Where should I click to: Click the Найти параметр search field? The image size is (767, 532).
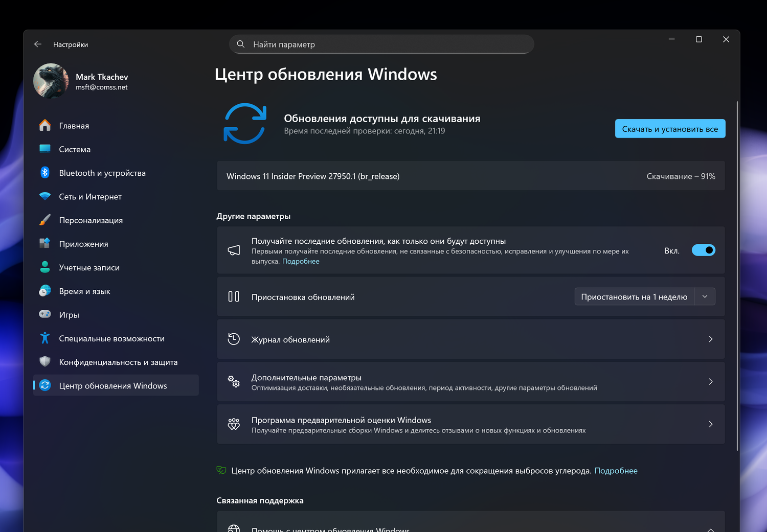(381, 44)
